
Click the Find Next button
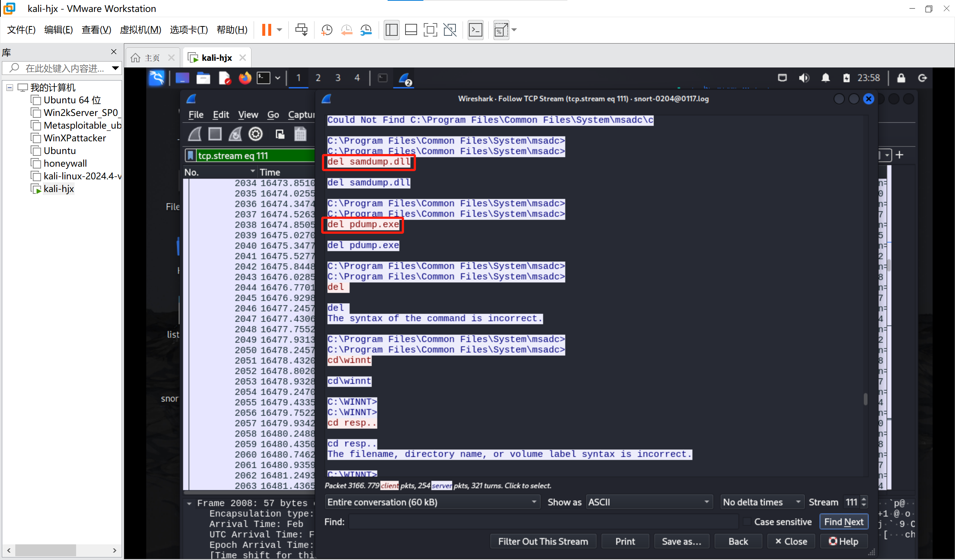(x=843, y=522)
